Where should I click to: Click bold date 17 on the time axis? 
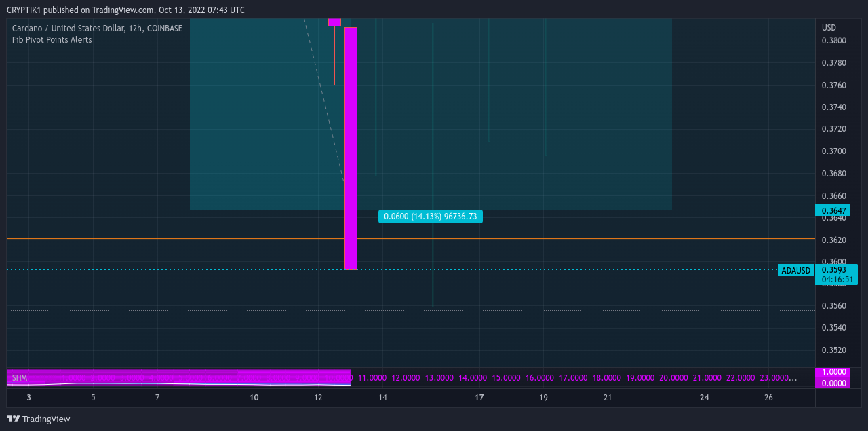[479, 398]
